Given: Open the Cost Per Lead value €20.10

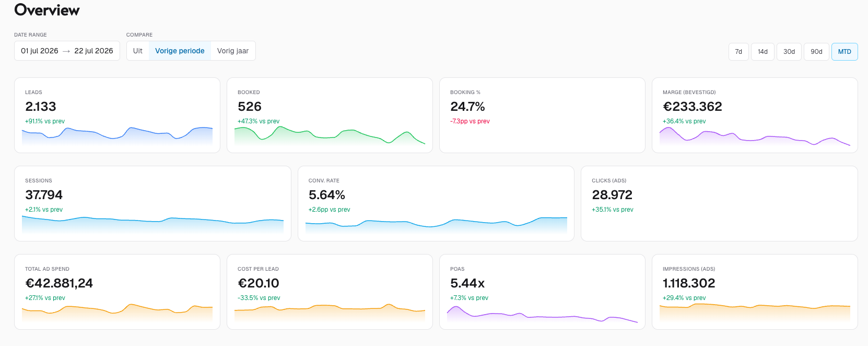Looking at the screenshot, I should [259, 283].
